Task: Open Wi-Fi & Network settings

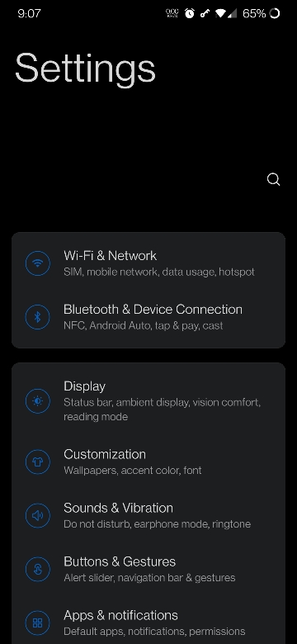Action: click(148, 263)
